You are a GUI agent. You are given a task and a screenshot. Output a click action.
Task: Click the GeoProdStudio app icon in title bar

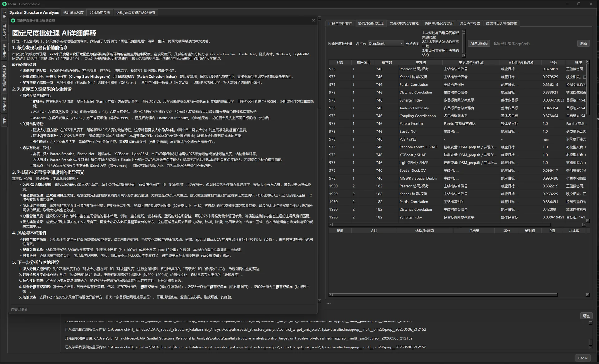tap(4, 4)
